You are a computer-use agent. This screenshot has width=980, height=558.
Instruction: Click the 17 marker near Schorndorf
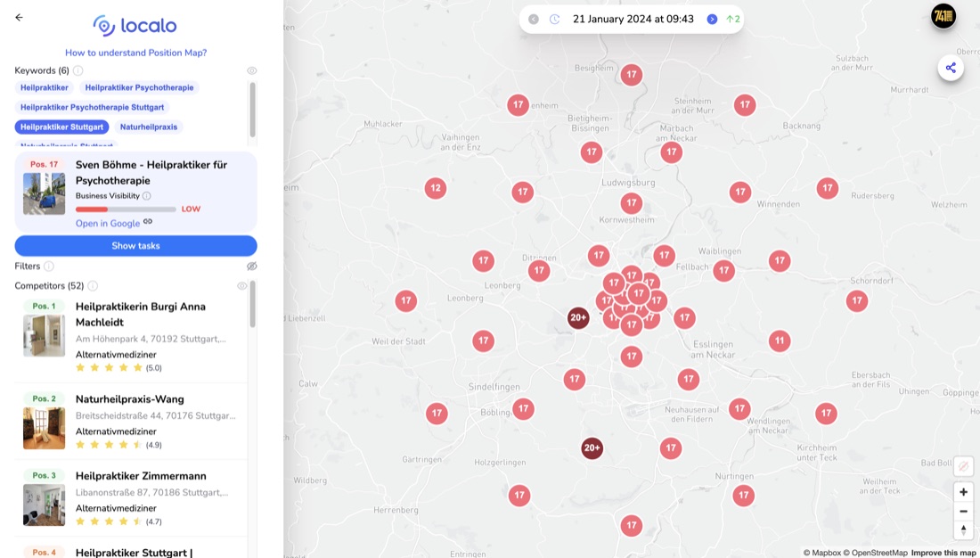(x=857, y=301)
